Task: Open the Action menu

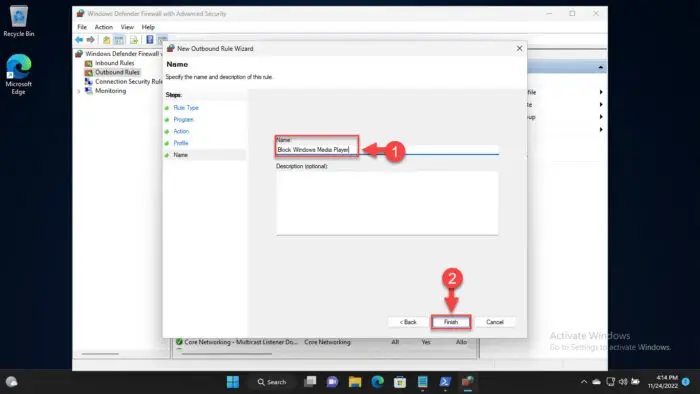Action: [x=104, y=27]
